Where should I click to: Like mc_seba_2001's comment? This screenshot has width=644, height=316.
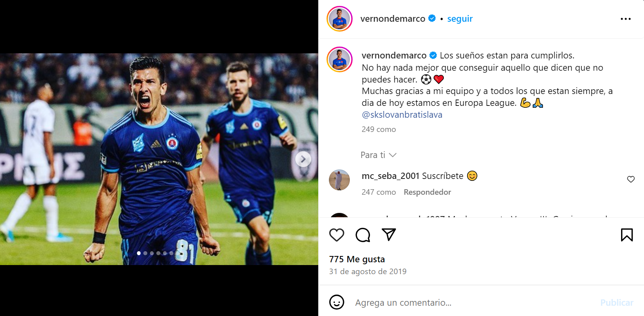coord(631,179)
